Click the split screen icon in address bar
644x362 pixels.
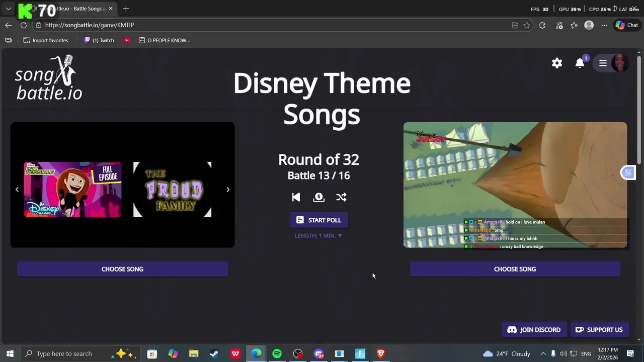click(515, 25)
